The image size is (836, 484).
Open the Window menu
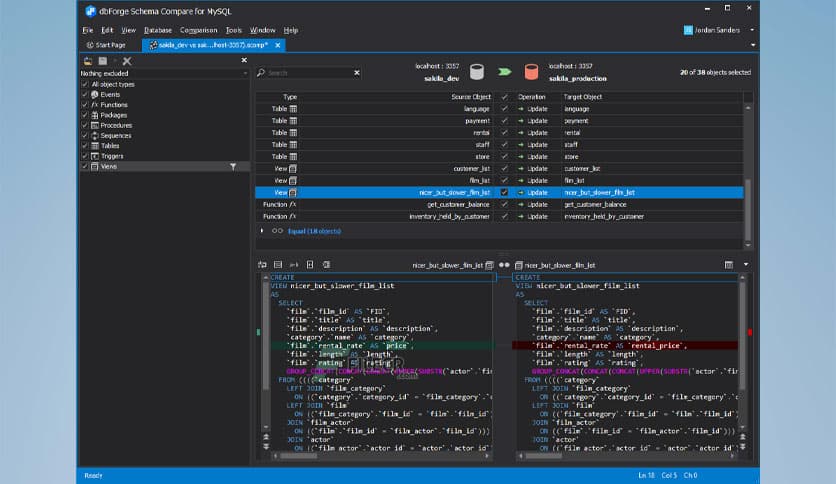262,30
